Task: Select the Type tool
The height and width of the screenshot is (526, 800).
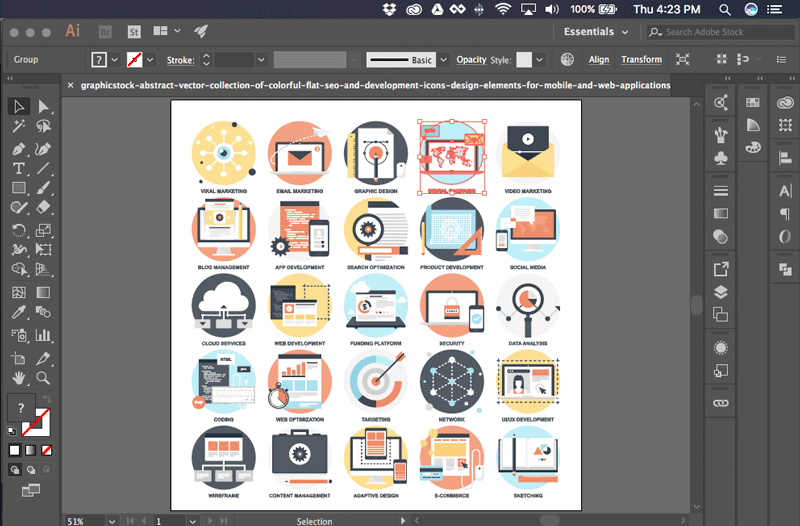Action: click(x=18, y=168)
